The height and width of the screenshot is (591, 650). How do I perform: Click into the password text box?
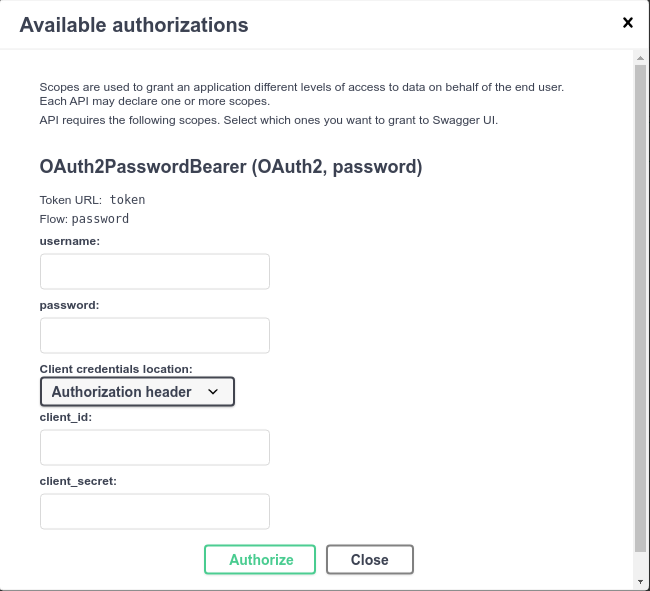click(155, 336)
